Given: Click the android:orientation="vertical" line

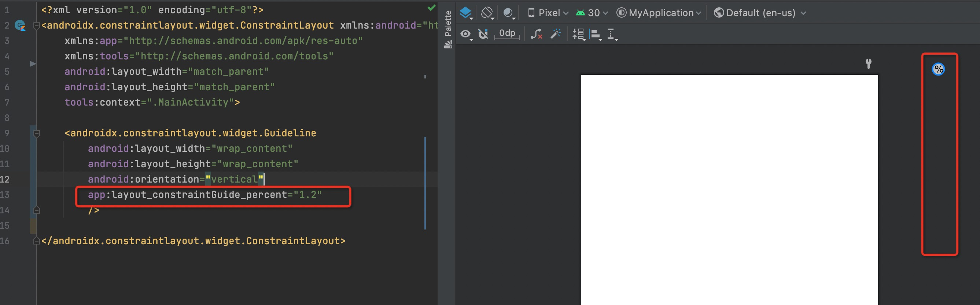Looking at the screenshot, I should coord(176,179).
